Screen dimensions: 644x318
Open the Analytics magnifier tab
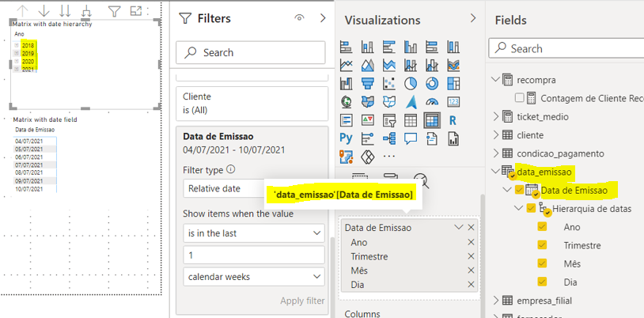click(x=421, y=180)
